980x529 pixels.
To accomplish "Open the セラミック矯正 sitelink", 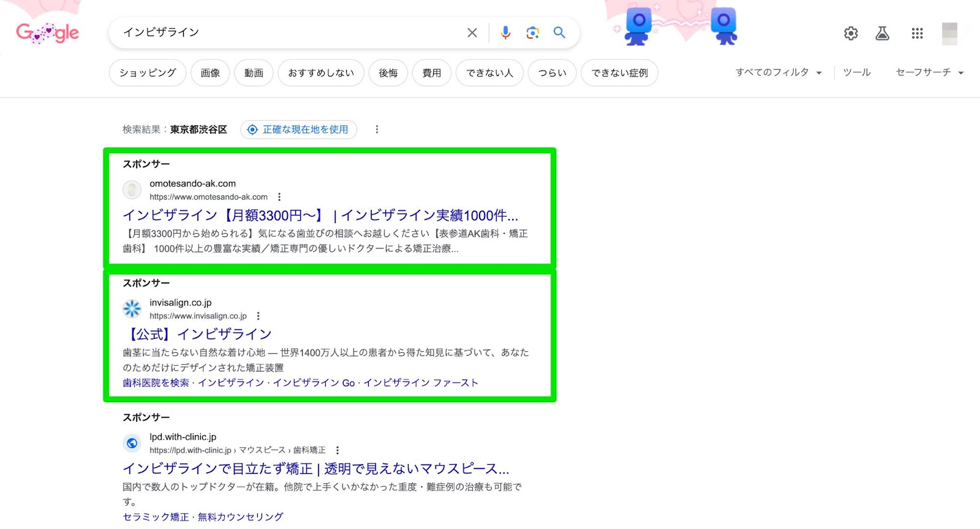I will click(156, 517).
